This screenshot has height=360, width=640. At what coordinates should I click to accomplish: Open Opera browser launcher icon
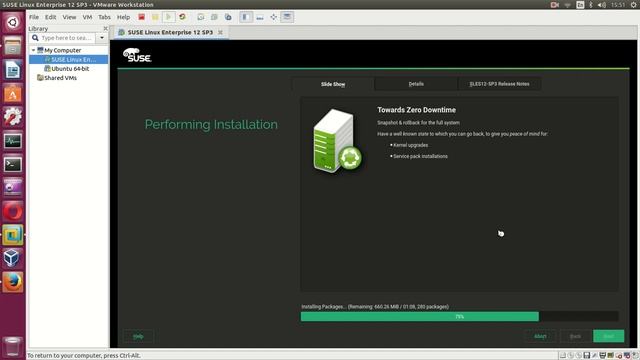tap(13, 211)
